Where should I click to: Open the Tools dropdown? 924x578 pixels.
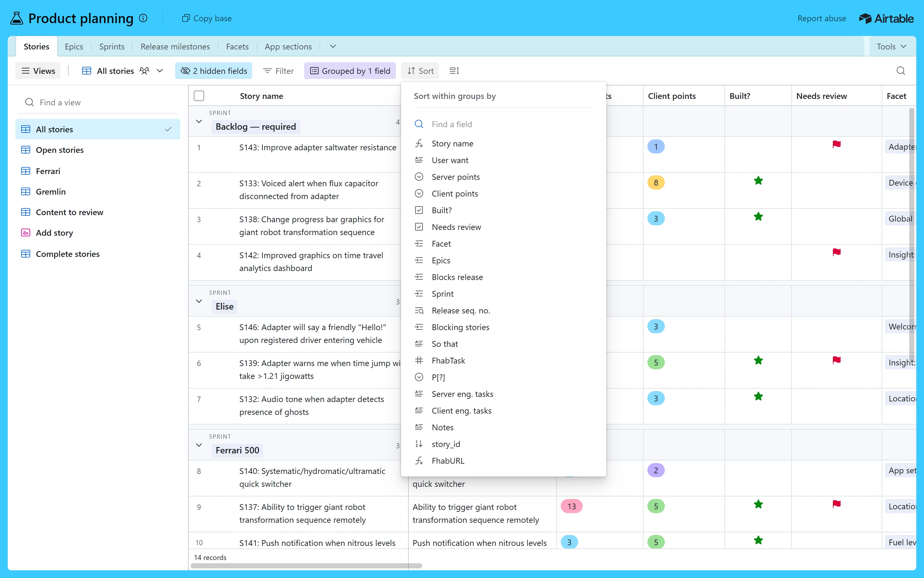(x=892, y=46)
